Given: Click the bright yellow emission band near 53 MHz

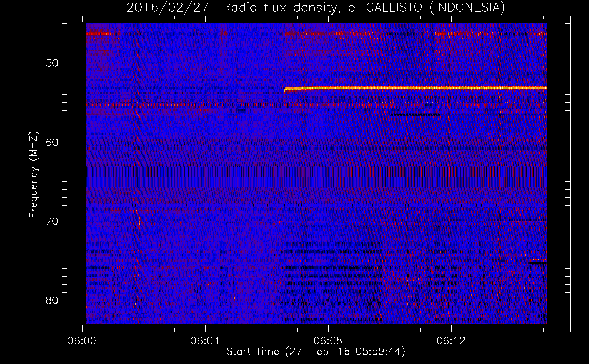Looking at the screenshot, I should coord(415,88).
